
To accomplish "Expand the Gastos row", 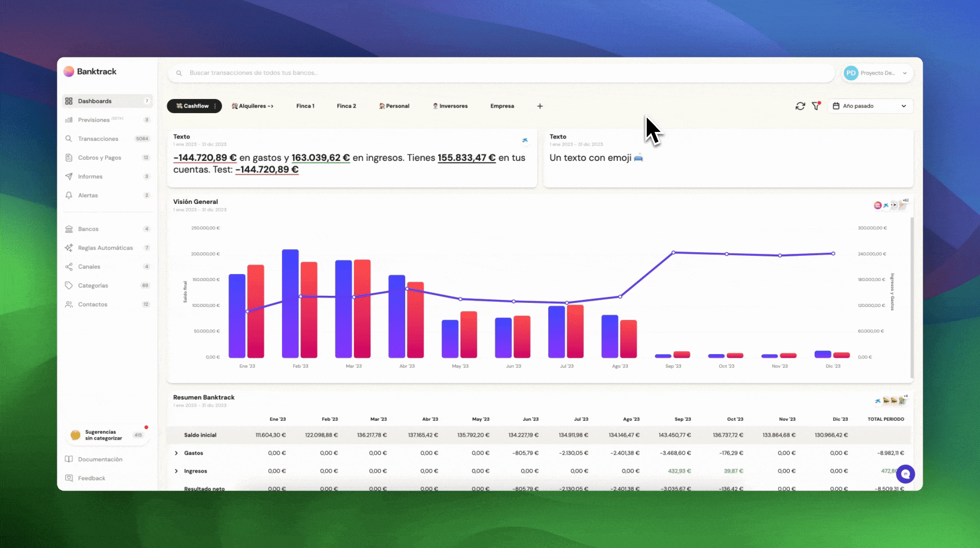I will click(x=177, y=453).
